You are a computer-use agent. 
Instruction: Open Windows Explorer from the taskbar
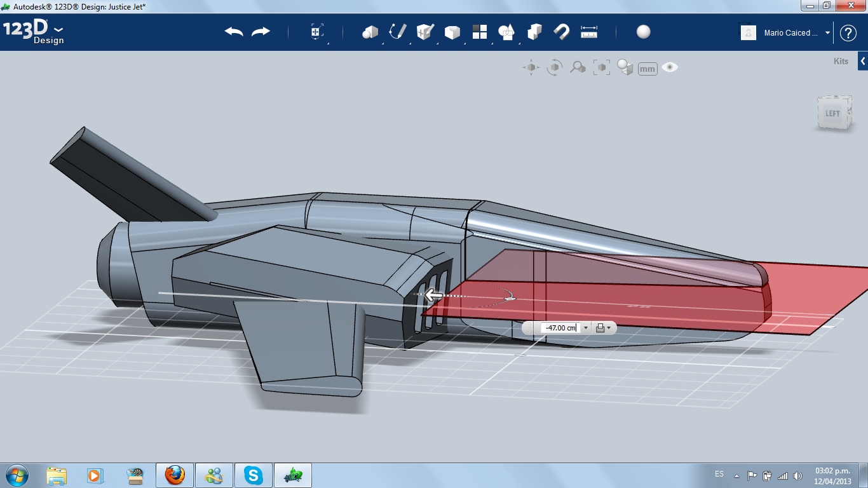pos(57,475)
